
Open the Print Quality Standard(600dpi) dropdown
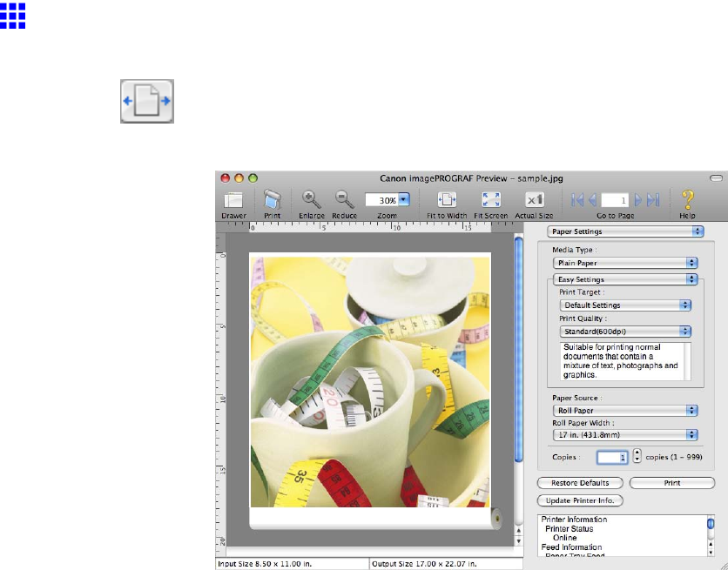(x=624, y=331)
